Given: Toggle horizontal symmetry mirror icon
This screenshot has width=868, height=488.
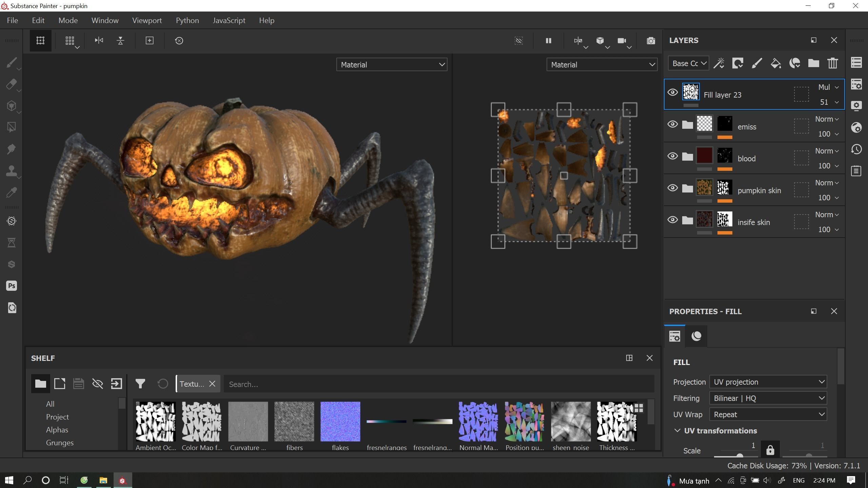Looking at the screenshot, I should (x=99, y=41).
